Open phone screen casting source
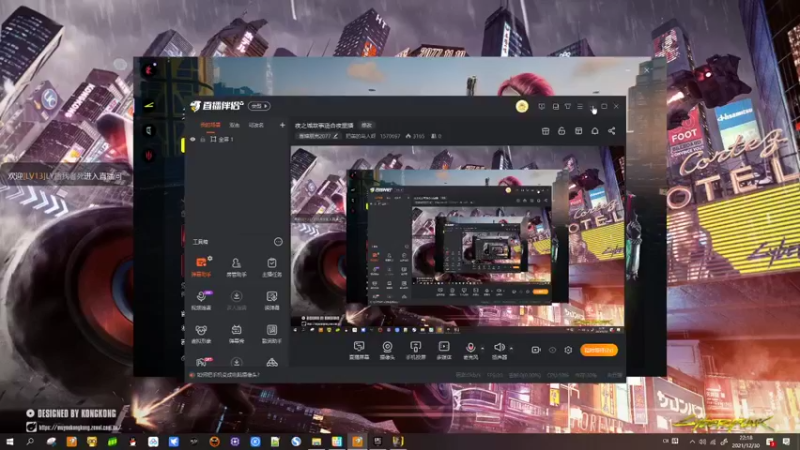Screen dimensions: 800x450 point(416,350)
